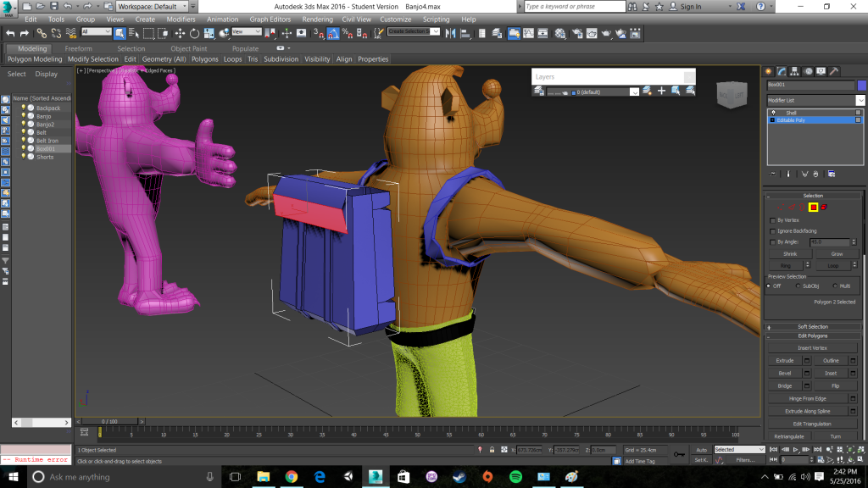Click the Undo arrow in main toolbar

click(10, 33)
